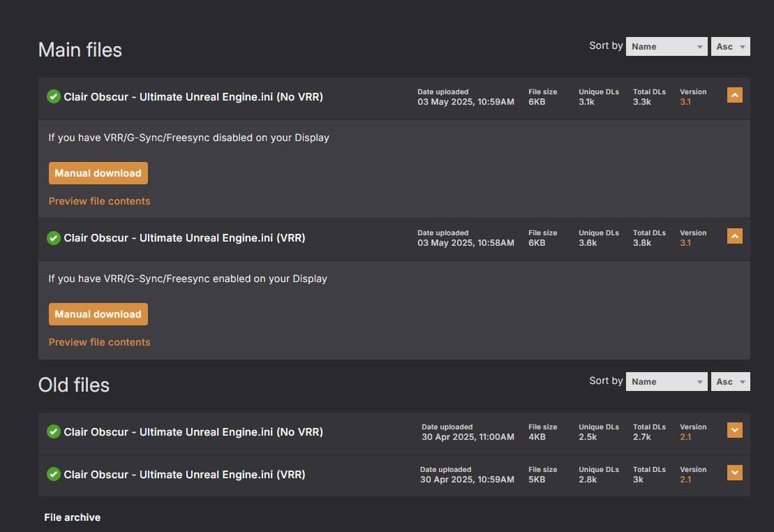This screenshot has width=774, height=532.
Task: Click version 3.1 of Main No VRR file
Action: point(685,102)
